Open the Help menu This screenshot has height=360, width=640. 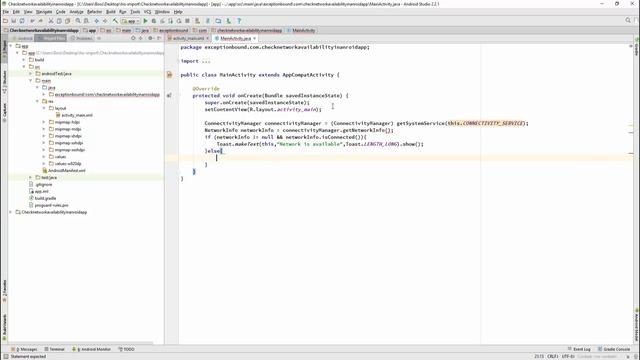(x=178, y=12)
